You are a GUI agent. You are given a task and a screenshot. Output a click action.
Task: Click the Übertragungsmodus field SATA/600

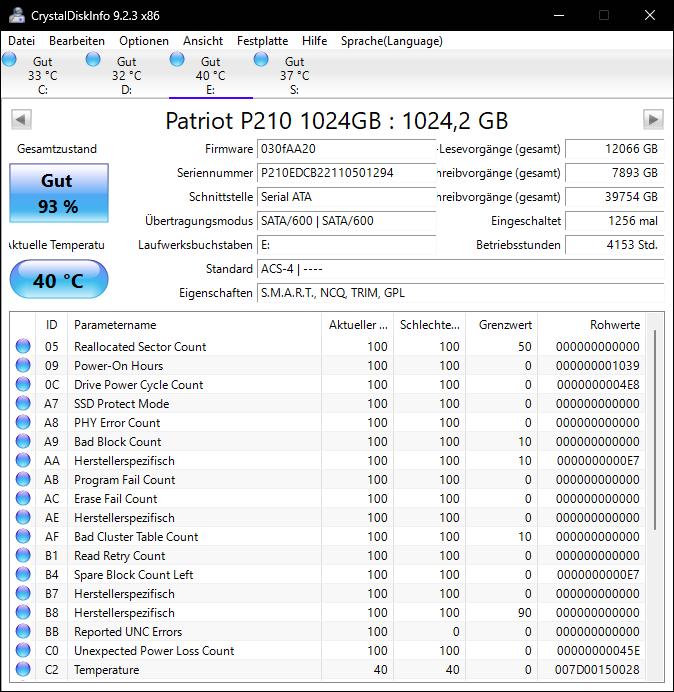(346, 221)
